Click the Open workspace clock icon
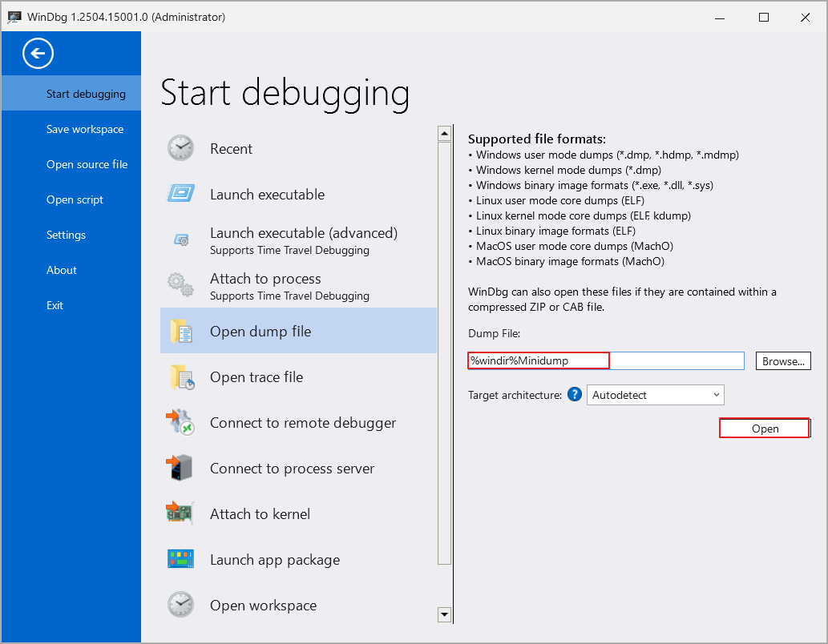Image resolution: width=828 pixels, height=644 pixels. pyautogui.click(x=180, y=605)
